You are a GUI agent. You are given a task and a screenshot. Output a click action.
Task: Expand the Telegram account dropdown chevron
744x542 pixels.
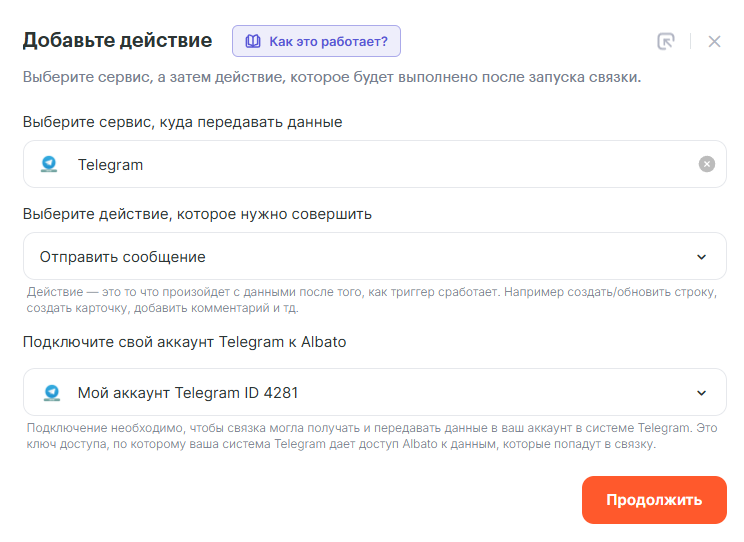coord(701,393)
